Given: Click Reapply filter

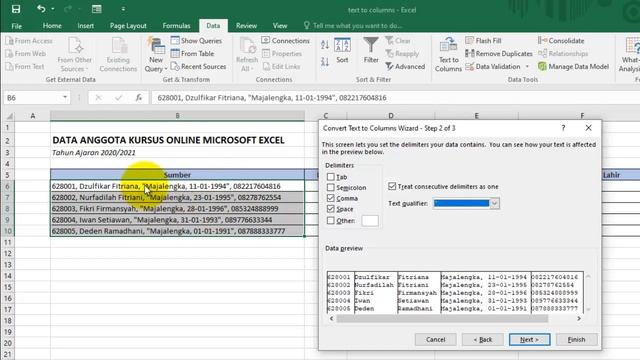Looking at the screenshot, I should click(x=402, y=53).
